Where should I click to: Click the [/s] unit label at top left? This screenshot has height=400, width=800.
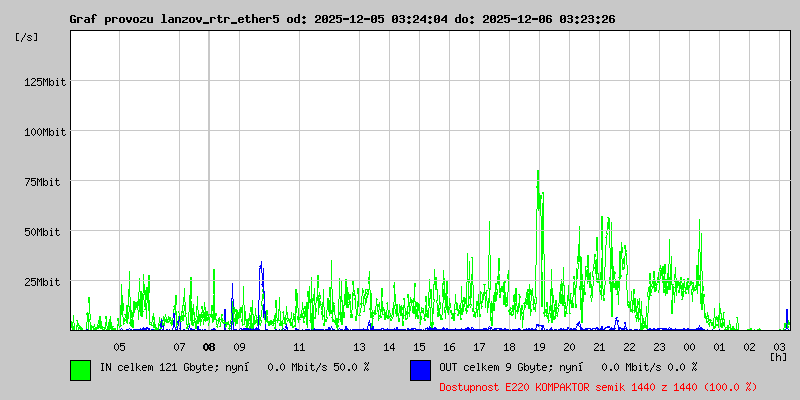[27, 37]
